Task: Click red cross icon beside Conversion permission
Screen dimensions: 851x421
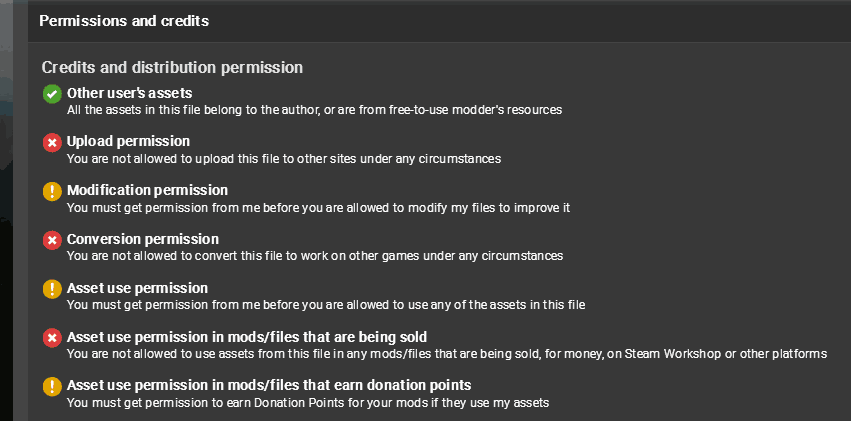Action: click(x=52, y=240)
